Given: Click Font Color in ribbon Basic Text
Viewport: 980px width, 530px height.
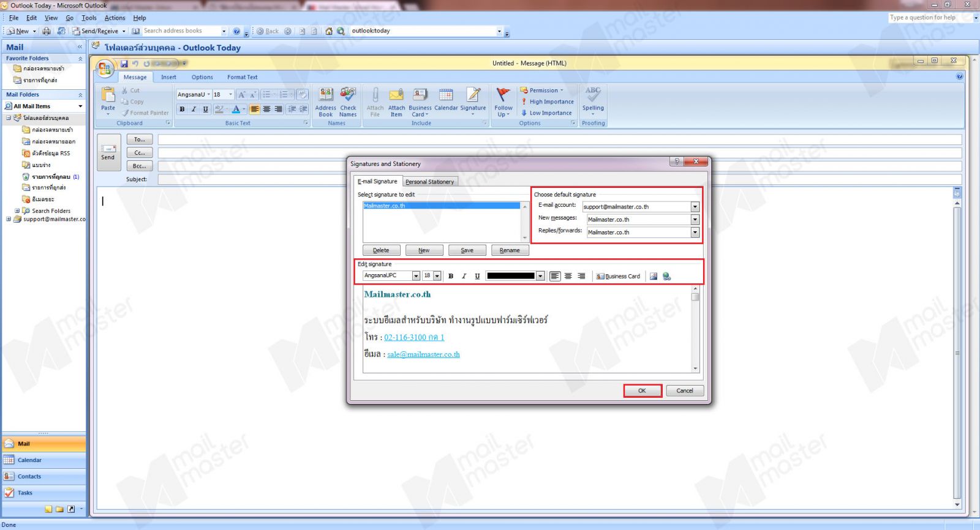Looking at the screenshot, I should [x=236, y=109].
